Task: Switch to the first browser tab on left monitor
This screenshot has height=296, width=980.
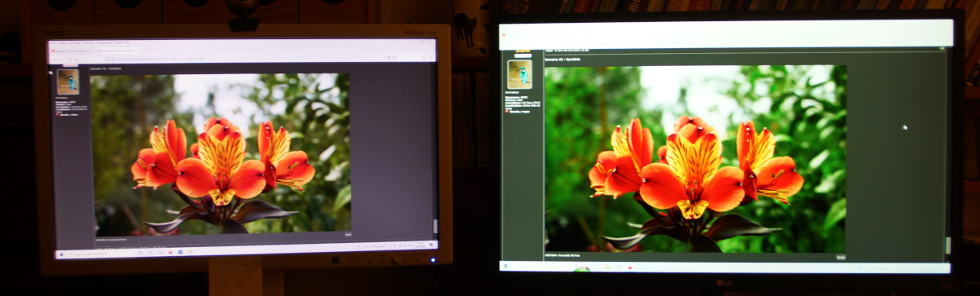Action: (72, 51)
